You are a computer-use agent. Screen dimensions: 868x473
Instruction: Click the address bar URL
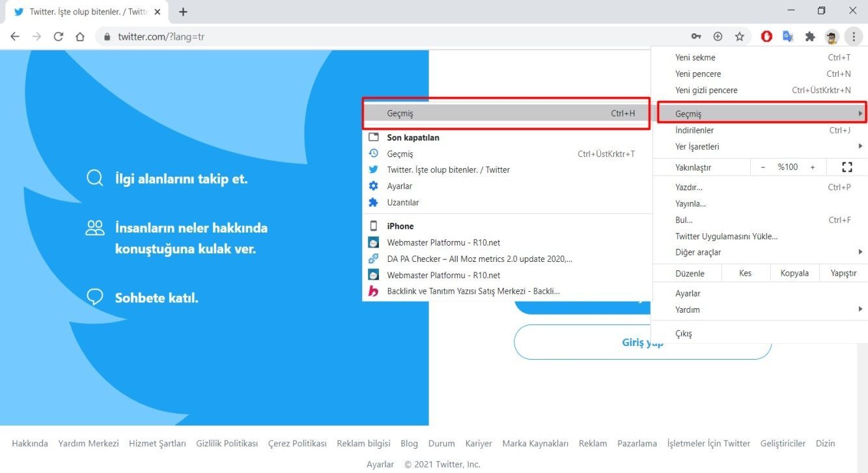(161, 37)
